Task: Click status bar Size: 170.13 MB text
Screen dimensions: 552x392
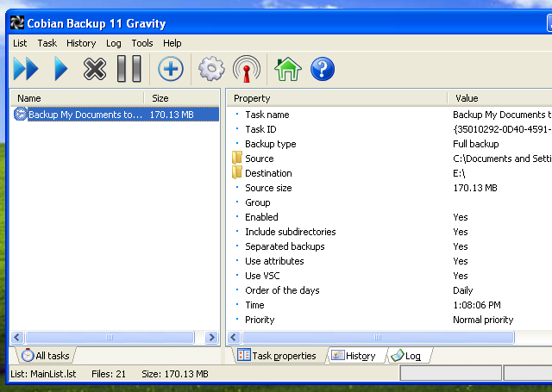Action: pos(175,374)
